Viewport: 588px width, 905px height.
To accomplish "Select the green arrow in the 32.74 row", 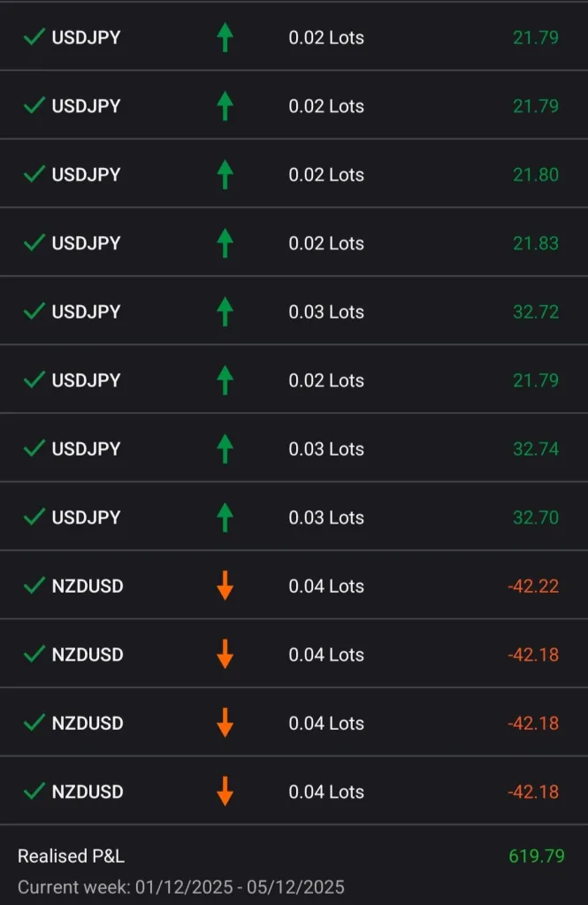I will tap(225, 449).
